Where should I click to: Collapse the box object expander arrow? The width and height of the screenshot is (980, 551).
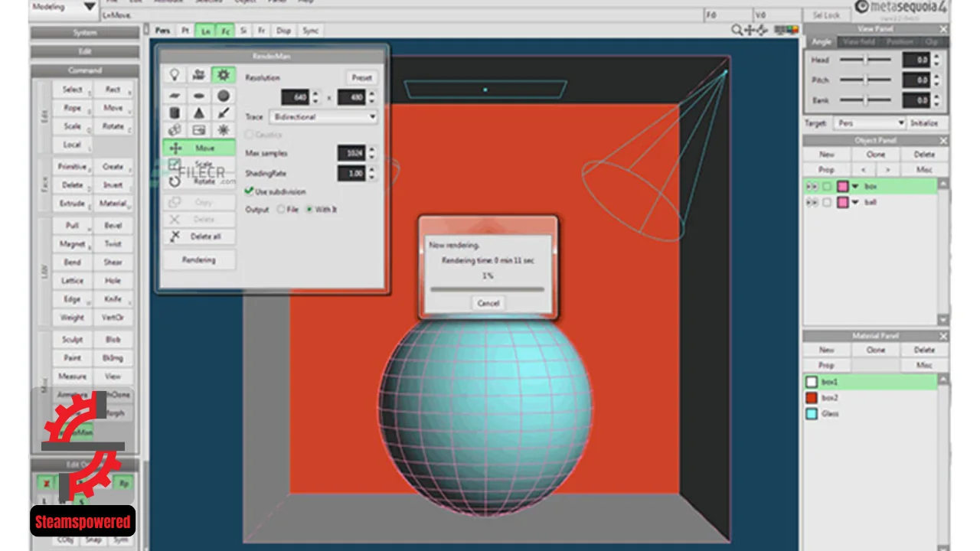(855, 187)
